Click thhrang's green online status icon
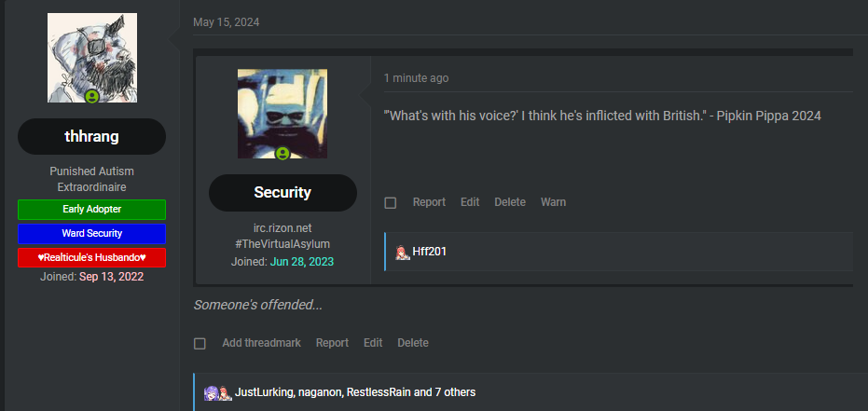 (92, 97)
